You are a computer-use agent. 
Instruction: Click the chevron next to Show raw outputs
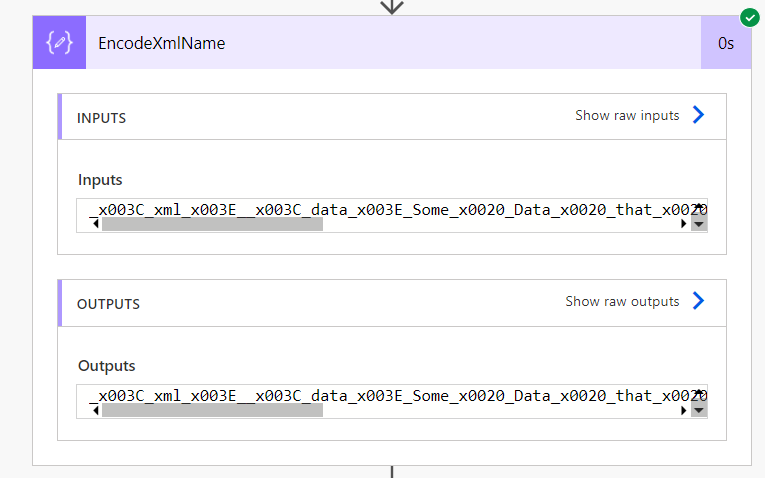[698, 301]
